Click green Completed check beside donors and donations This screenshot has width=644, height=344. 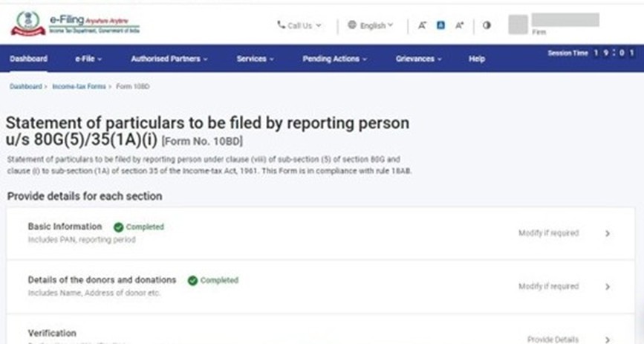click(x=192, y=280)
